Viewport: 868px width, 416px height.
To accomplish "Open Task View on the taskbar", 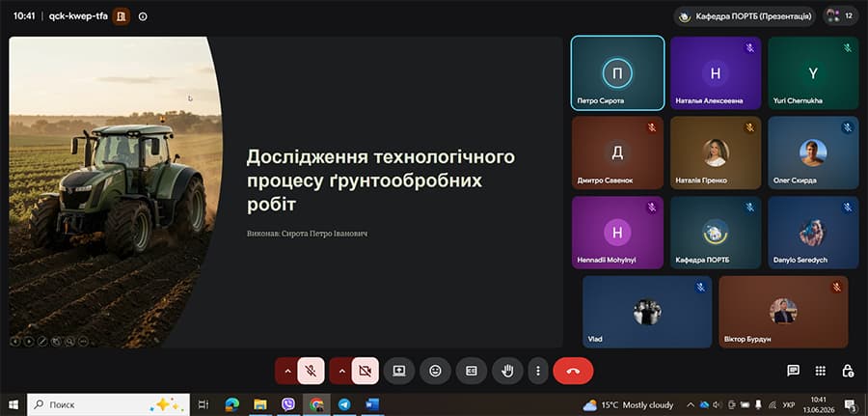I will click(x=203, y=405).
